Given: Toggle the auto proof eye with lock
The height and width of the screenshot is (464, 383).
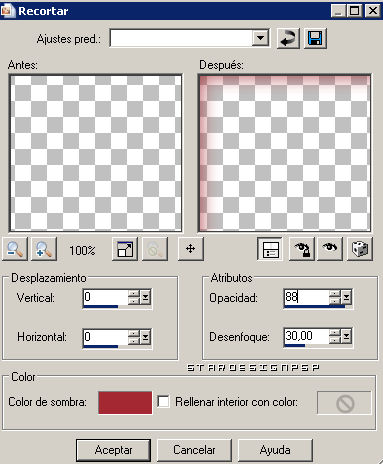Looking at the screenshot, I should coord(301,249).
